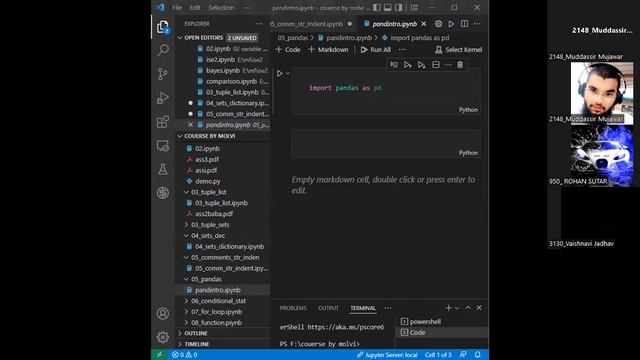Open the Manage gear icon
The width and height of the screenshot is (640, 360).
coord(163,337)
